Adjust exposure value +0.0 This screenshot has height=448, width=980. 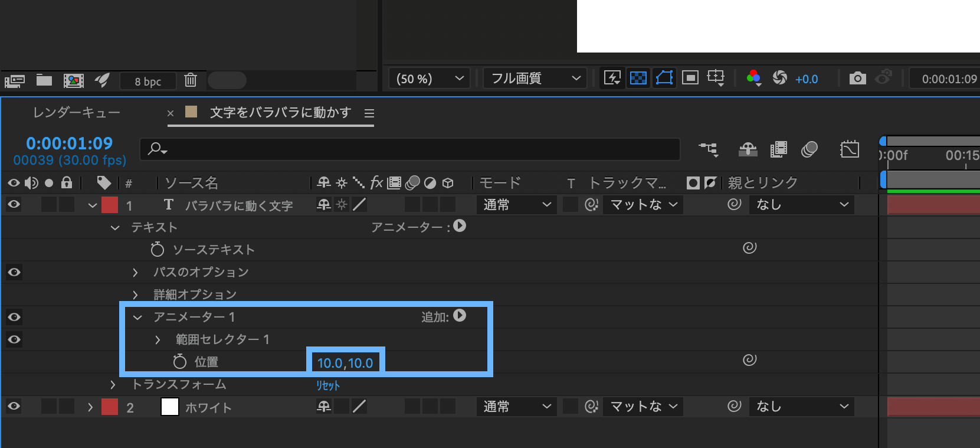click(807, 79)
